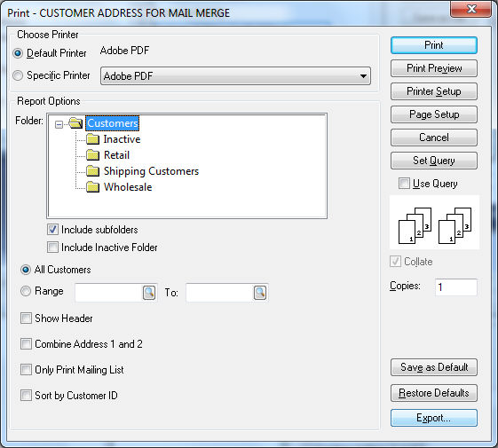Enable Include Inactive Folder checkbox
This screenshot has width=498, height=448.
pyautogui.click(x=52, y=247)
